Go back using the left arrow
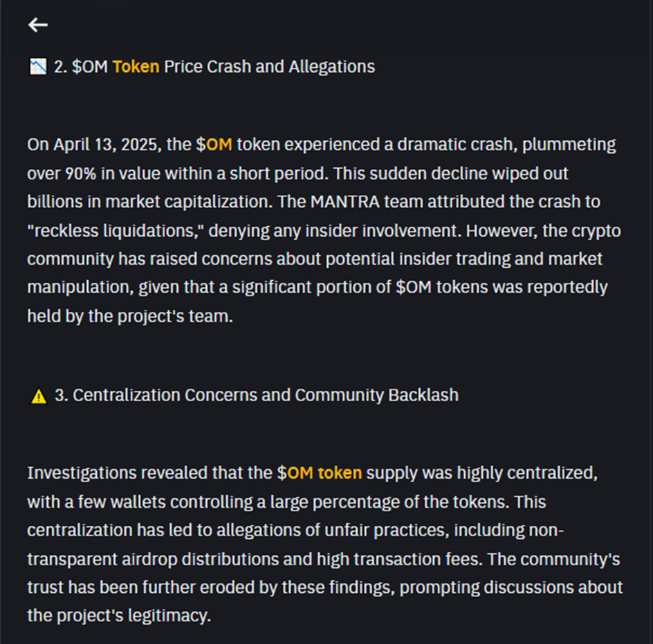The height and width of the screenshot is (644, 653). click(x=38, y=25)
